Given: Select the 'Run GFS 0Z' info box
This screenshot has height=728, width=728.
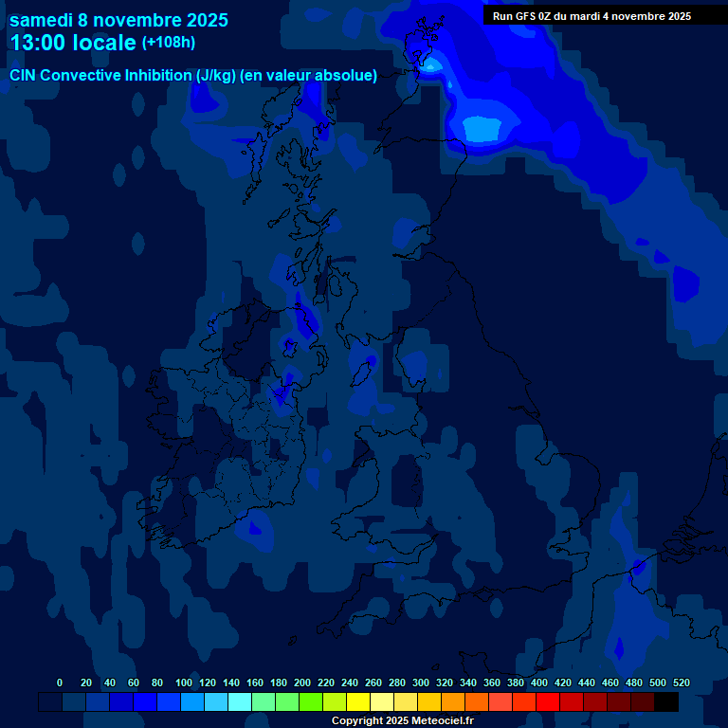Looking at the screenshot, I should pyautogui.click(x=591, y=16).
